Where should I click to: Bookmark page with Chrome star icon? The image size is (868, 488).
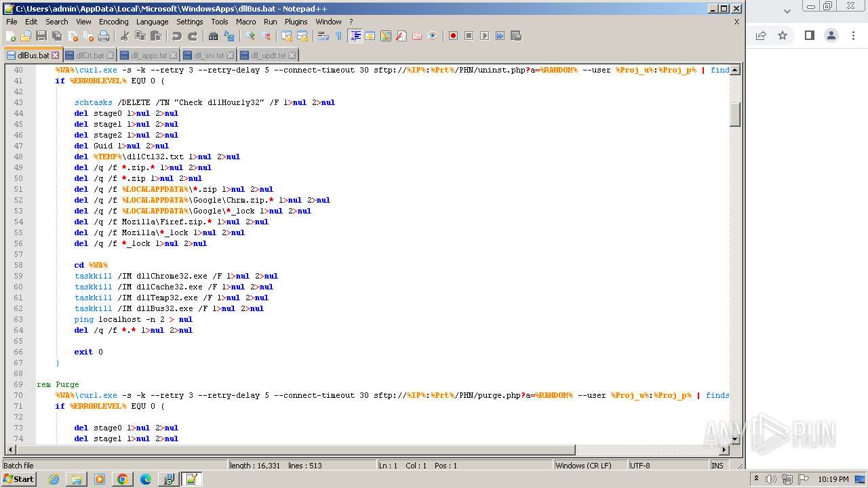(x=783, y=35)
